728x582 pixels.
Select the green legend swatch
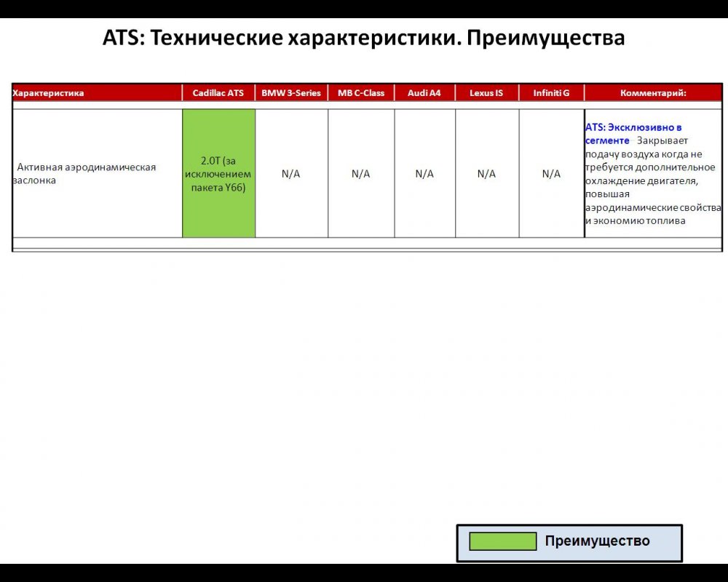502,541
